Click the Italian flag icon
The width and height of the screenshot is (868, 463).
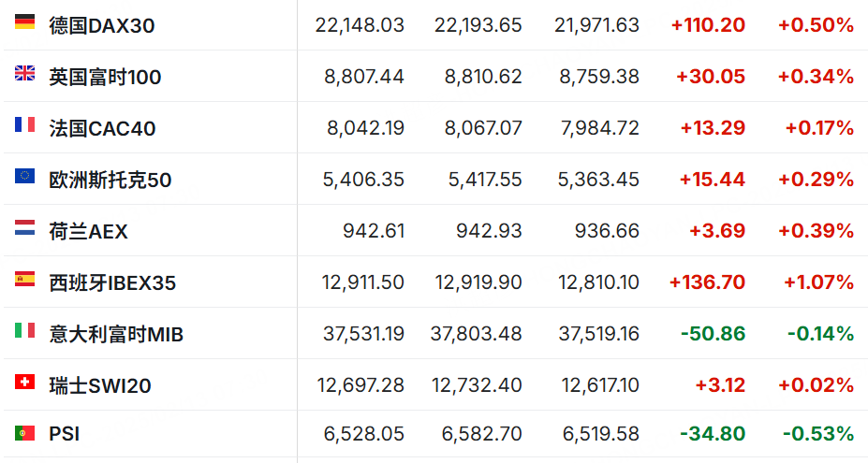[x=24, y=330]
